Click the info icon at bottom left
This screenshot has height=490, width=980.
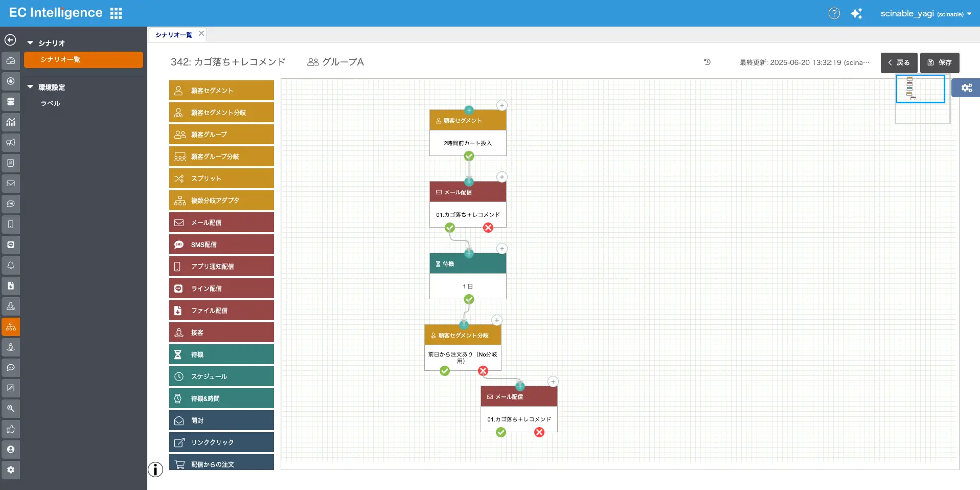[x=155, y=469]
